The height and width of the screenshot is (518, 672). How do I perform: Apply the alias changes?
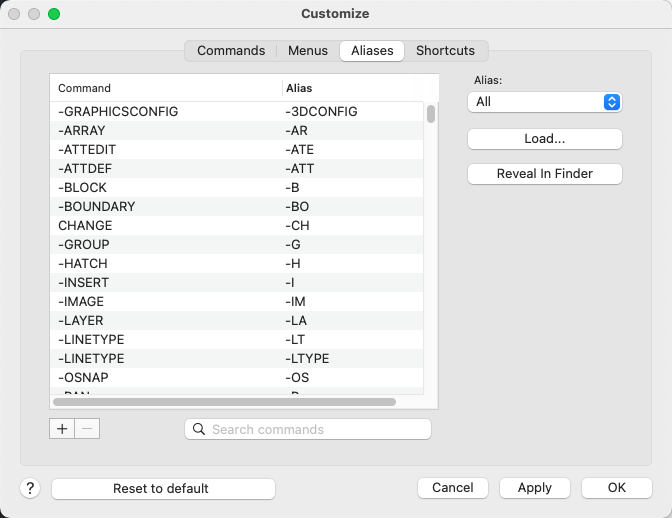[534, 488]
